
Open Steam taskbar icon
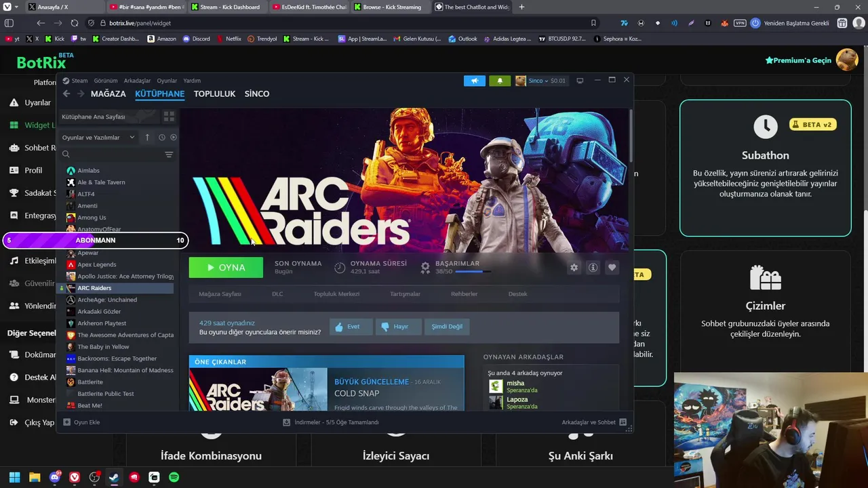click(114, 477)
